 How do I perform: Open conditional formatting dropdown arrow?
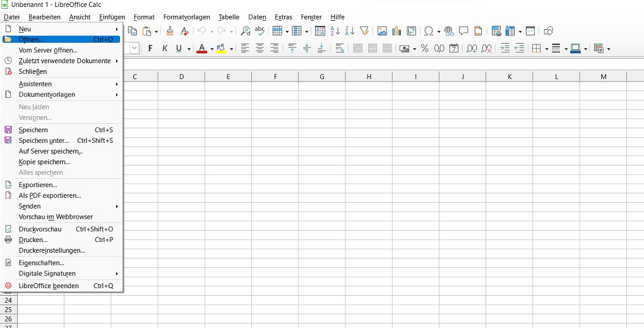[x=608, y=49]
